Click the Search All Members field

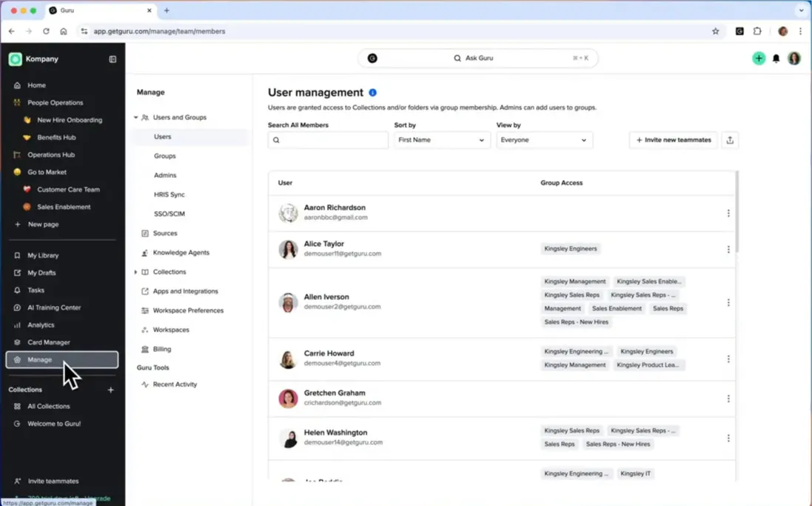point(328,140)
